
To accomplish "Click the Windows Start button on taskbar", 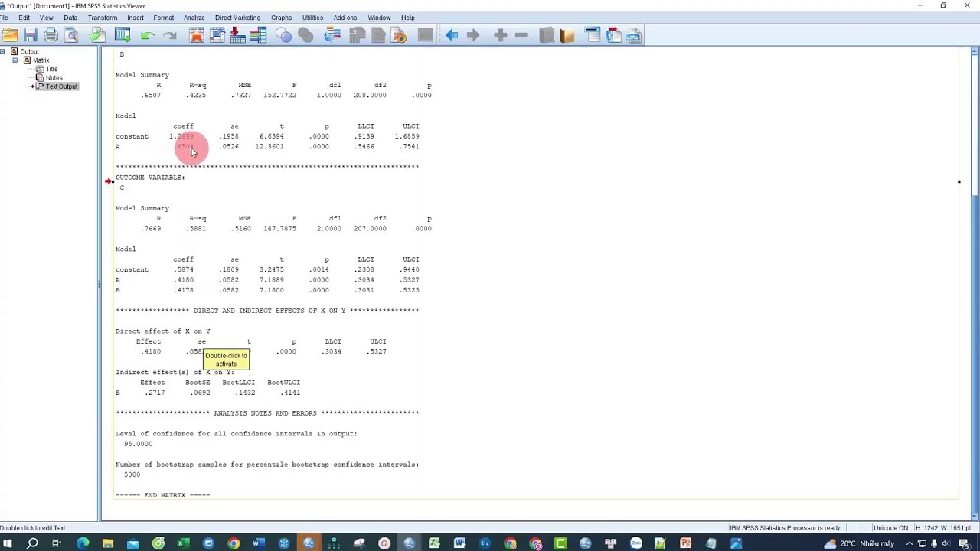I will coord(8,543).
